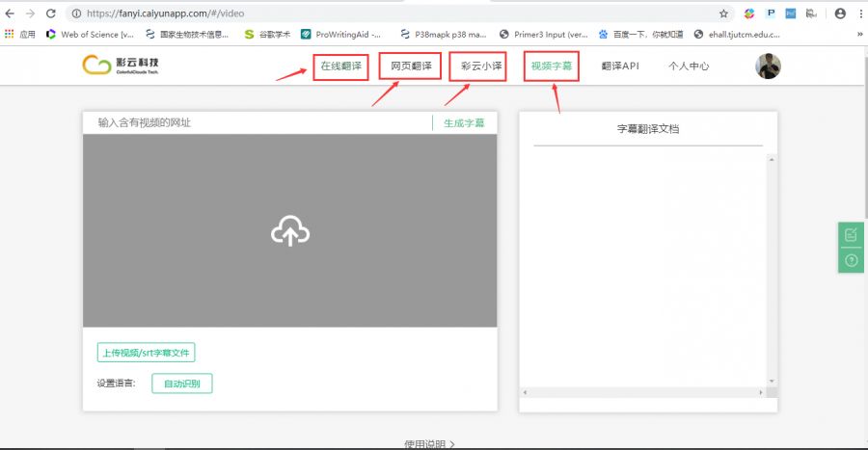Open the 国家生物技术信息 bookmark
The height and width of the screenshot is (450, 868).
(x=187, y=35)
